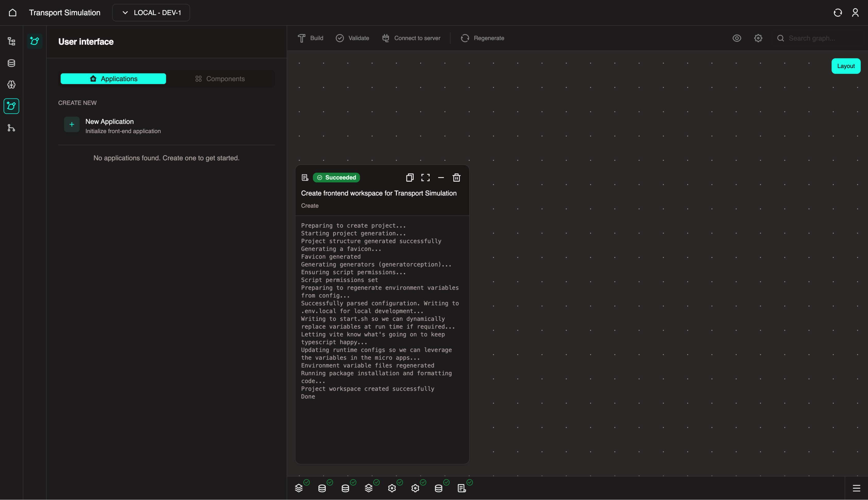
Task: Click the leftmost layers task icon in the bottom bar
Action: click(299, 488)
